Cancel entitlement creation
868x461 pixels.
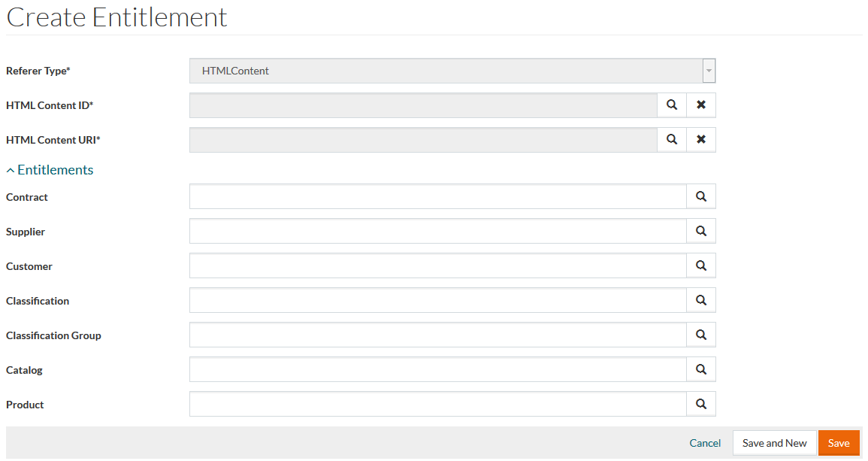[705, 443]
